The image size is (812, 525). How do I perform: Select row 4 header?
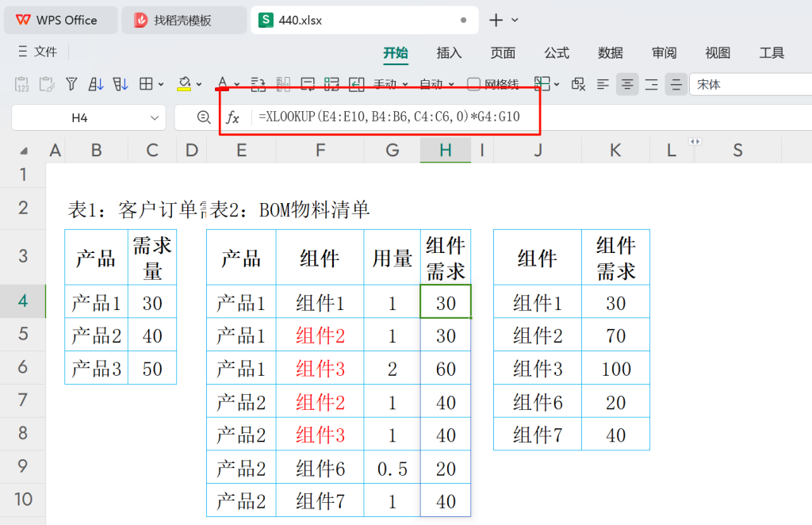click(23, 301)
